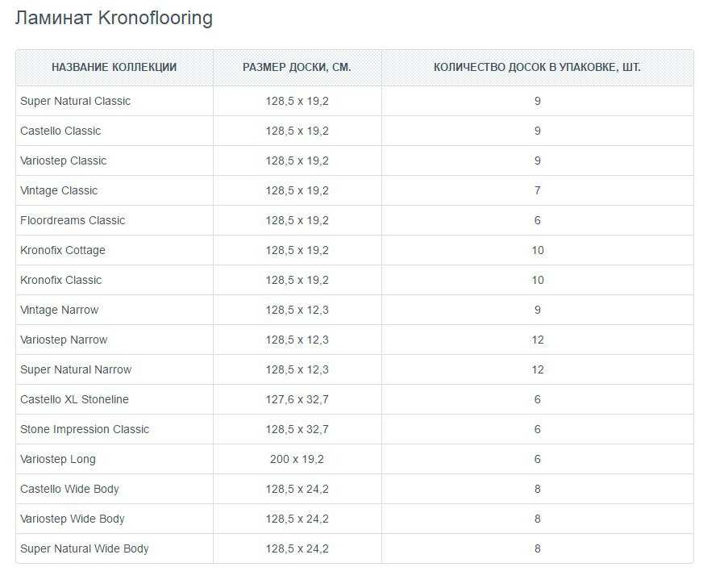Click the Super Natural Narrow name
The height and width of the screenshot is (588, 728).
pyautogui.click(x=76, y=369)
